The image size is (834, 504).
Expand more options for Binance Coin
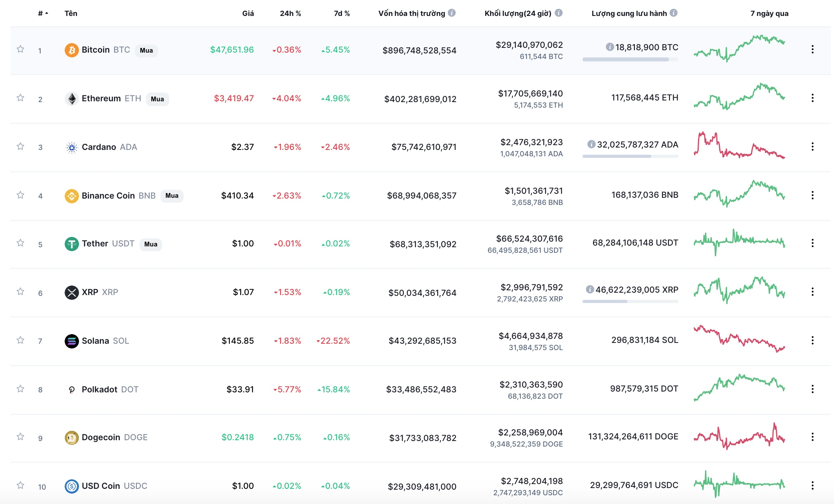coord(812,195)
